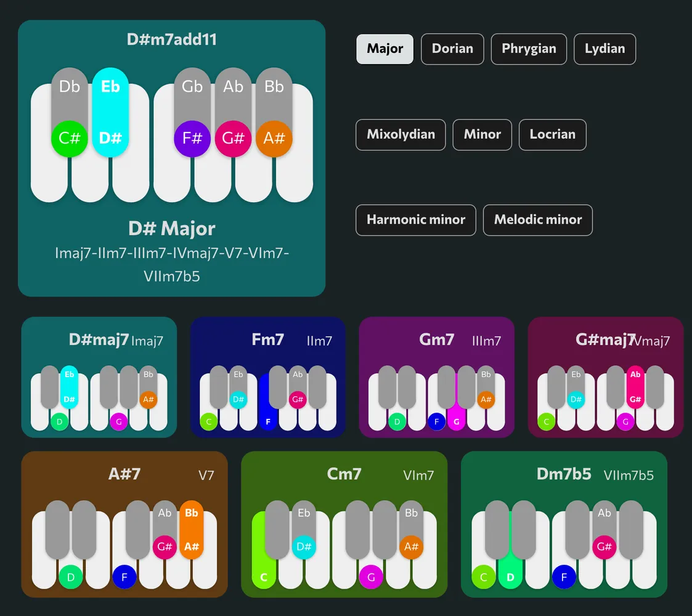Screen dimensions: 692x616
Task: Click the purple F# key circle
Action: 192,138
